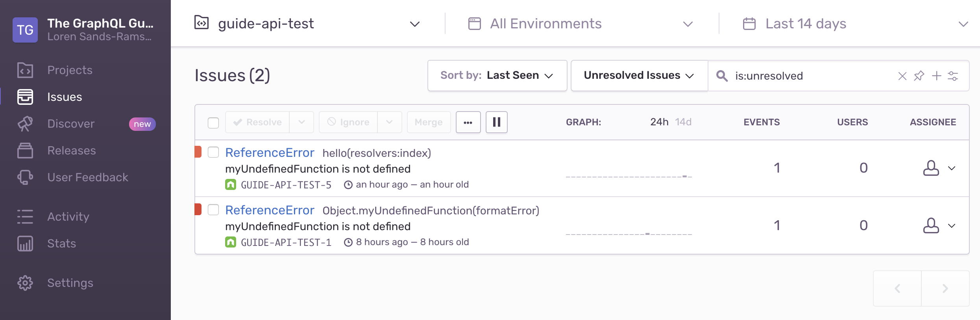Expand the Resolve options arrow
This screenshot has width=980, height=320.
(301, 122)
